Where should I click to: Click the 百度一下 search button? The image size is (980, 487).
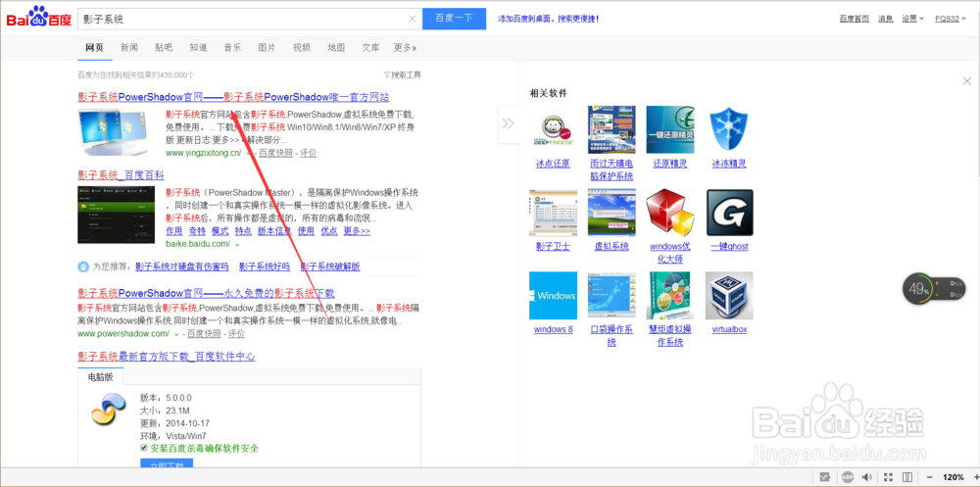point(454,19)
